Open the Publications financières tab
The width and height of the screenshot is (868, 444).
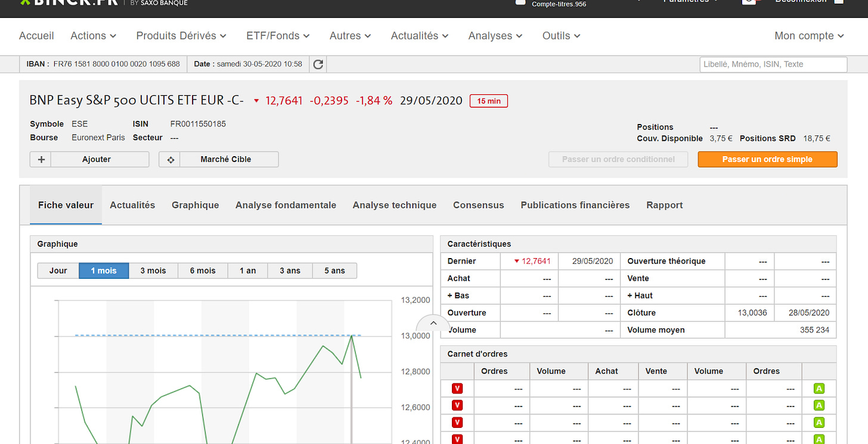coord(575,205)
